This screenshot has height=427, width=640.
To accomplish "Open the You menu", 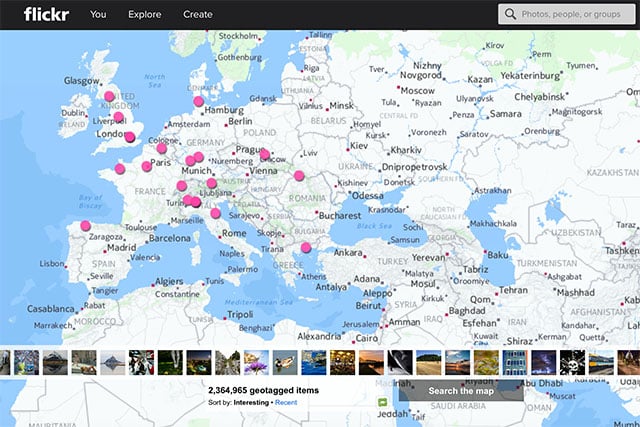I will (98, 15).
